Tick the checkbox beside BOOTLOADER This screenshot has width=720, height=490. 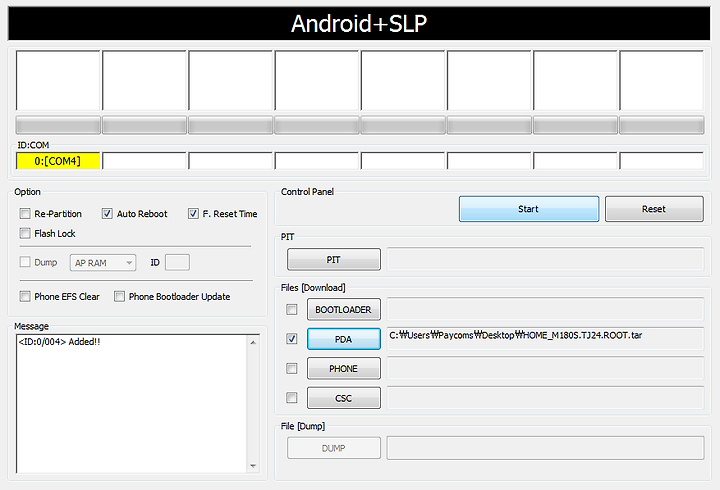click(292, 310)
